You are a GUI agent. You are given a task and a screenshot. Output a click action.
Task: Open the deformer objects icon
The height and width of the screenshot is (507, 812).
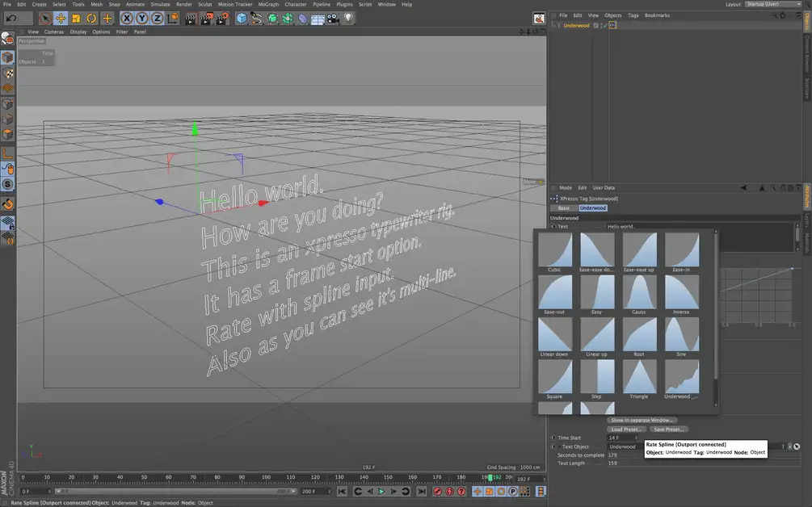point(302,19)
